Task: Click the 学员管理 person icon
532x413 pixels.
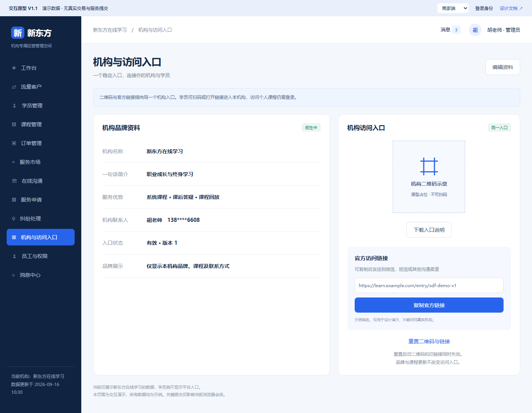Action: (x=14, y=106)
